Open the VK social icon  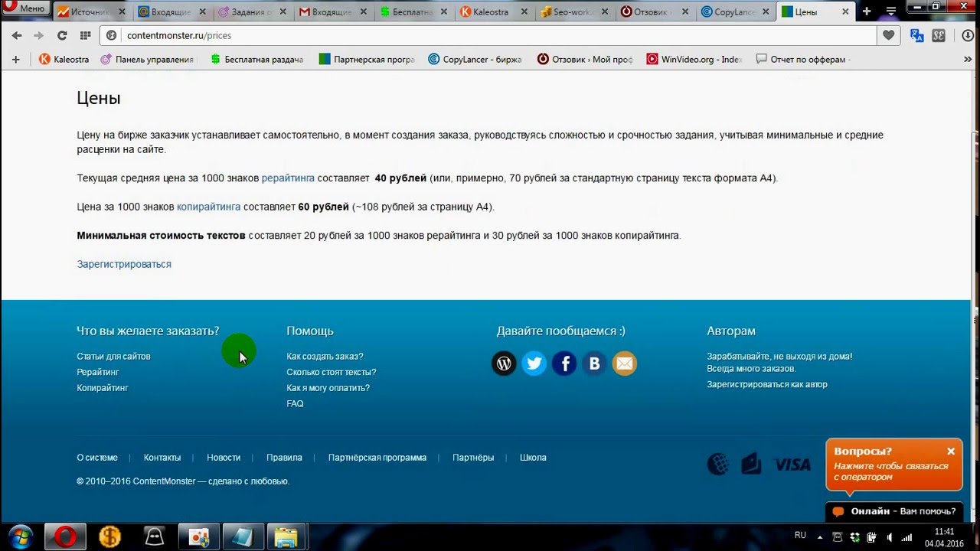tap(594, 364)
